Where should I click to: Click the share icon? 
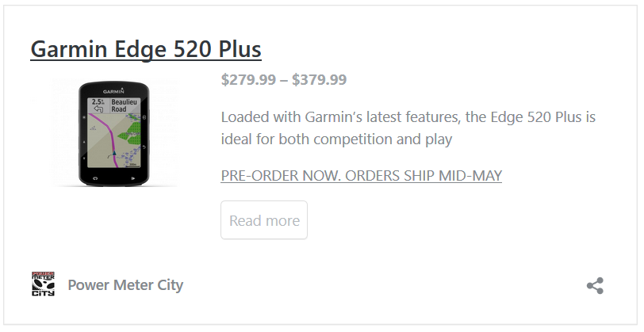point(595,285)
